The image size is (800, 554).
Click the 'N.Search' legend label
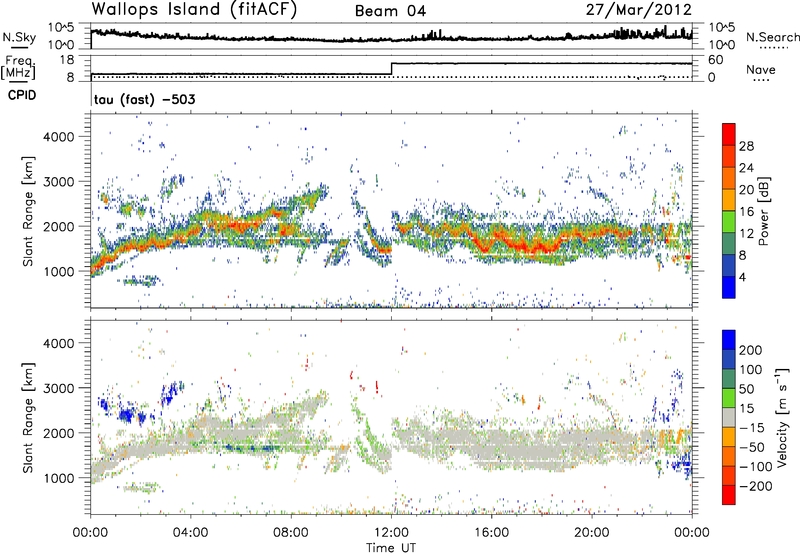point(772,37)
